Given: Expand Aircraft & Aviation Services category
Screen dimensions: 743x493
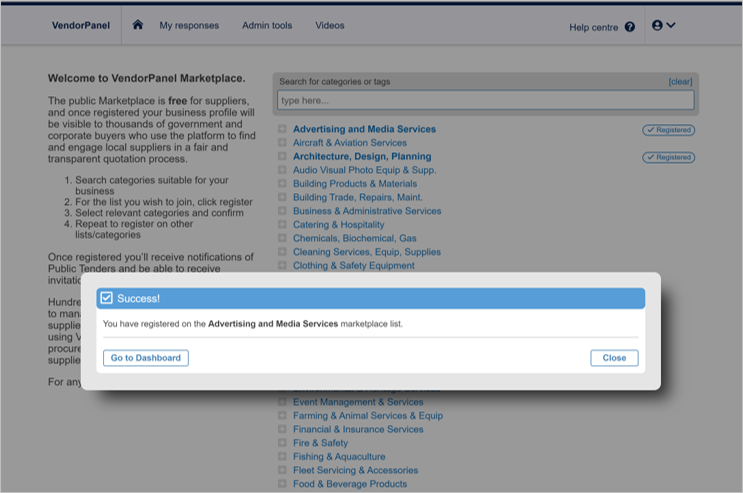Looking at the screenshot, I should click(x=282, y=143).
